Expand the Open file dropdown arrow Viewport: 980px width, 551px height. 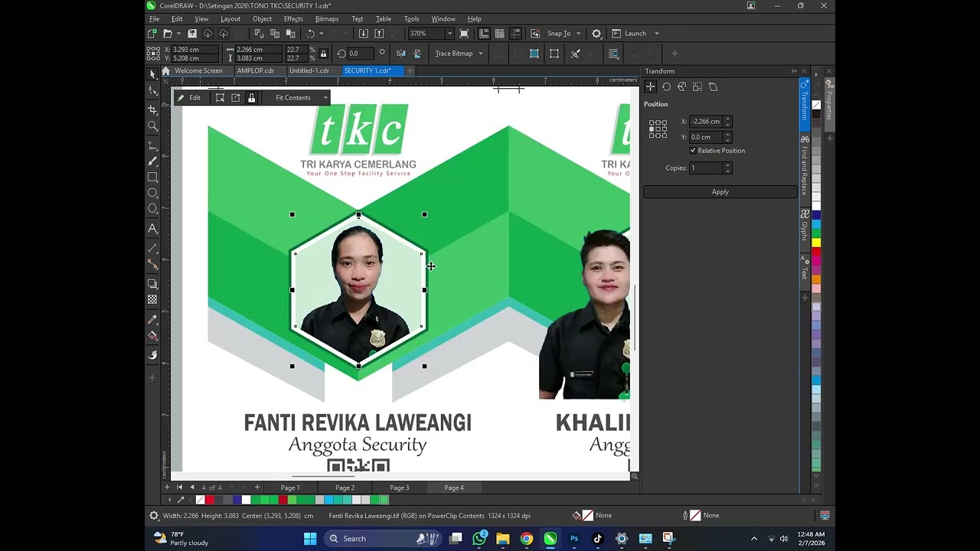(x=178, y=34)
